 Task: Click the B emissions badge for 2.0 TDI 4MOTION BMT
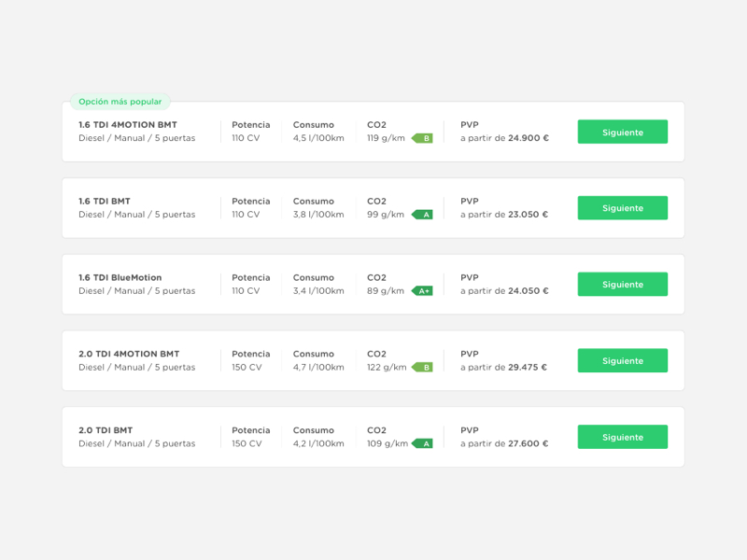[423, 368]
